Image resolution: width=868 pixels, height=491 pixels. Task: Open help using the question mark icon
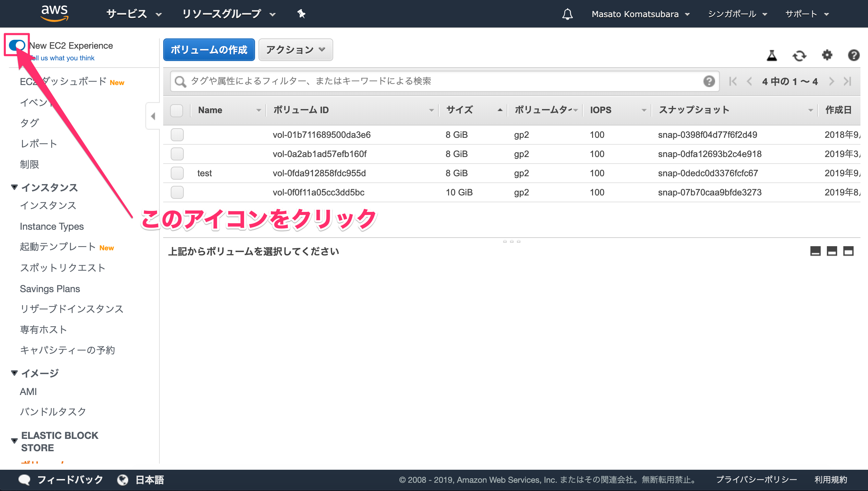pos(854,55)
